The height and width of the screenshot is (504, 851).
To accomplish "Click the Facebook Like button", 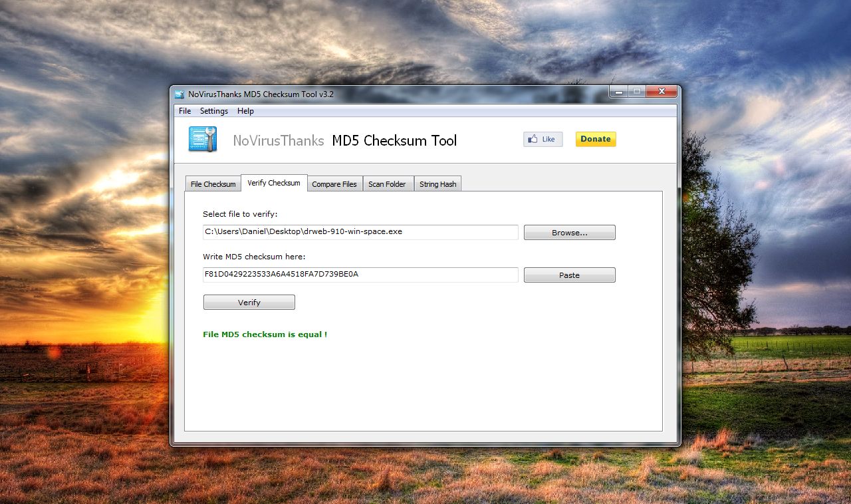I will tap(543, 139).
